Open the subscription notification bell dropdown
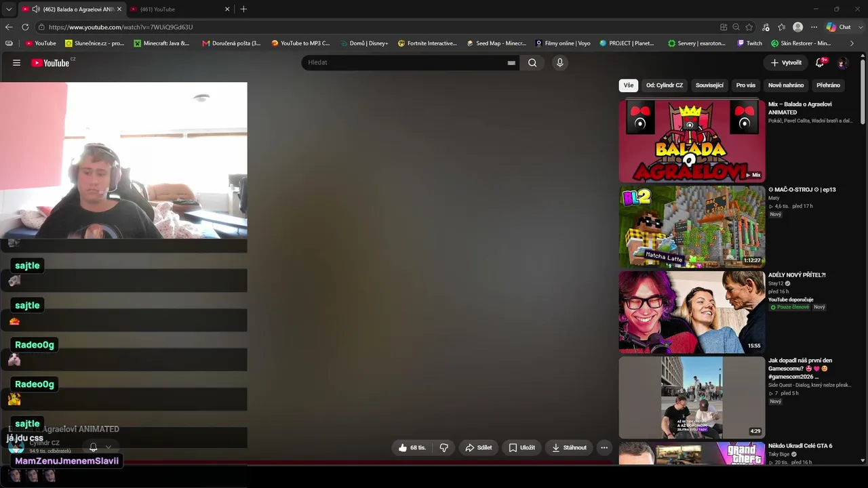The height and width of the screenshot is (488, 868). tap(100, 447)
